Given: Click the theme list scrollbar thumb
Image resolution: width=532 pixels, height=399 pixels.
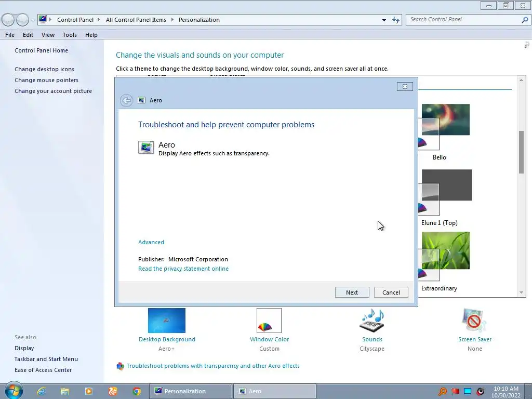Looking at the screenshot, I should [521, 152].
